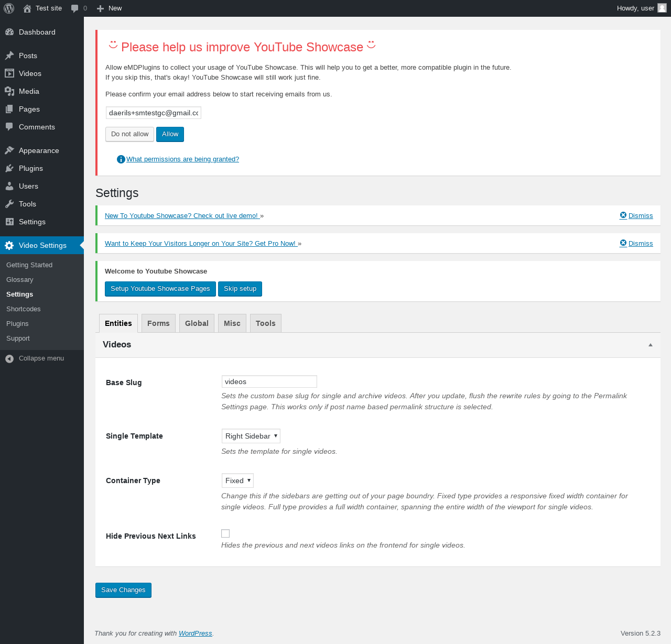
Task: Click the Media library icon
Action: click(9, 91)
